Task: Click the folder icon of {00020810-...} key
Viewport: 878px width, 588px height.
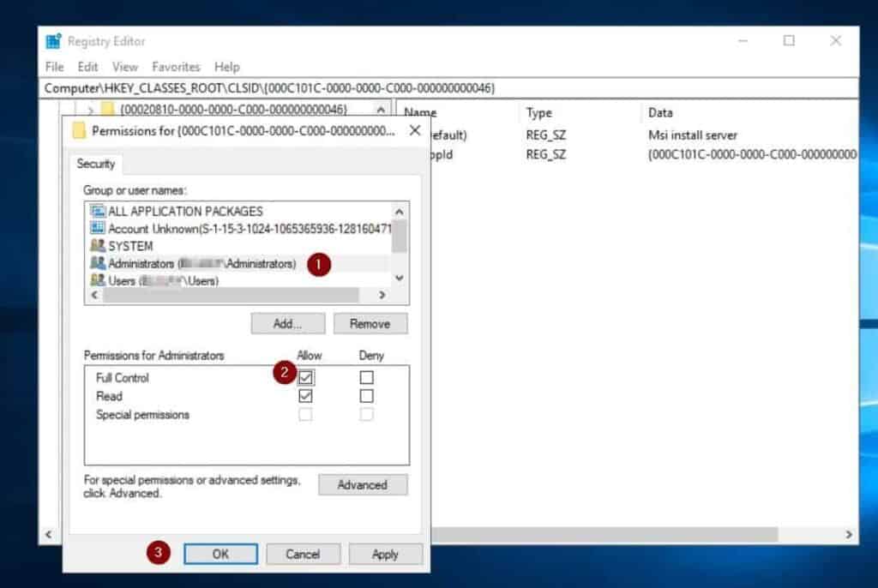Action: [x=108, y=109]
